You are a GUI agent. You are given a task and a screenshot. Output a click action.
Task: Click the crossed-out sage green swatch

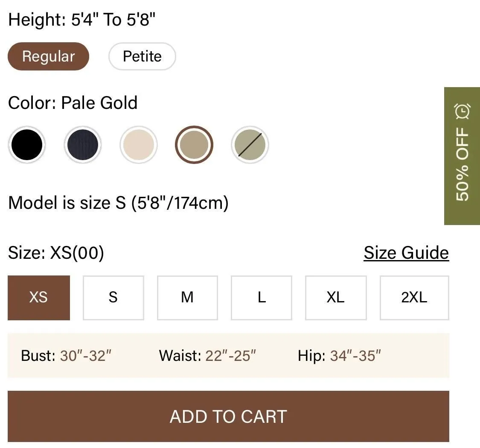(x=250, y=145)
